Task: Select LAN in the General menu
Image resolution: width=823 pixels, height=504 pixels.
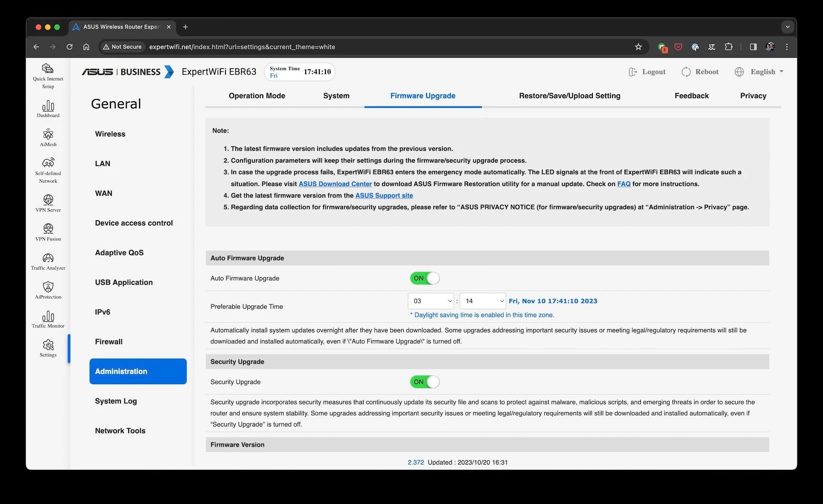Action: tap(102, 164)
